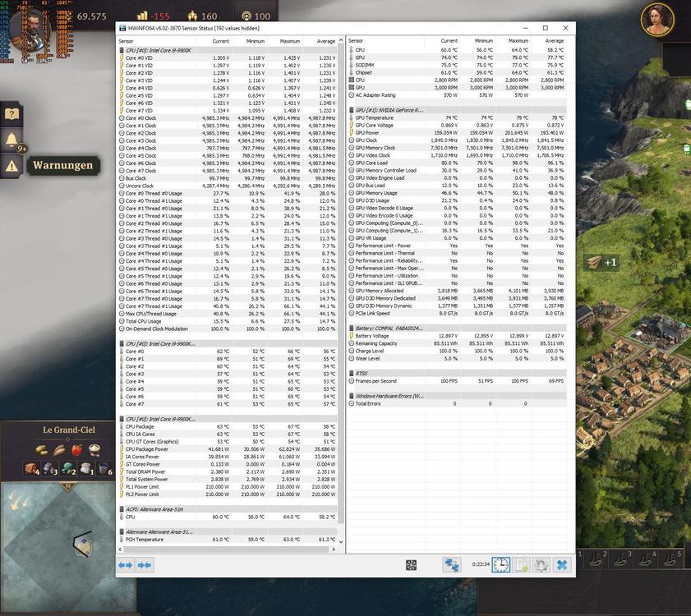Screen dimensions: 691x616
Task: Open the notifications bell icon
Action: point(12,140)
